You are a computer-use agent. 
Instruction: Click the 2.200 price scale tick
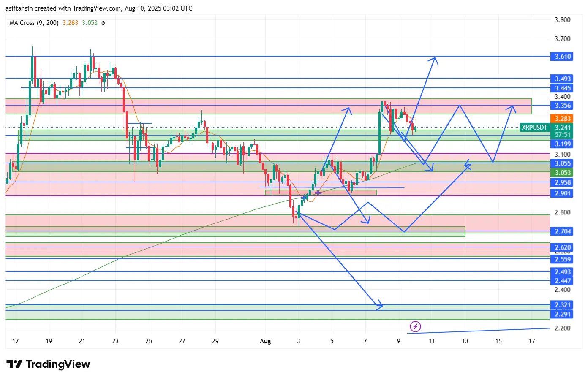point(563,328)
